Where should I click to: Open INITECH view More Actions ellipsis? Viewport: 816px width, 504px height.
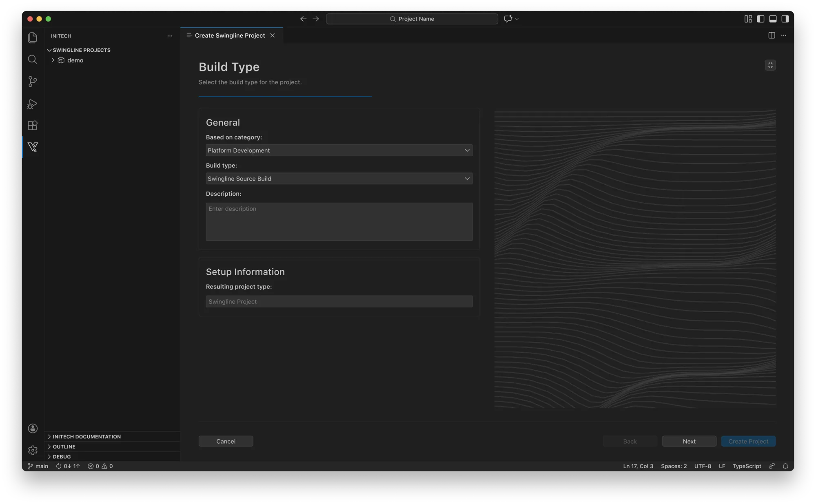click(170, 36)
